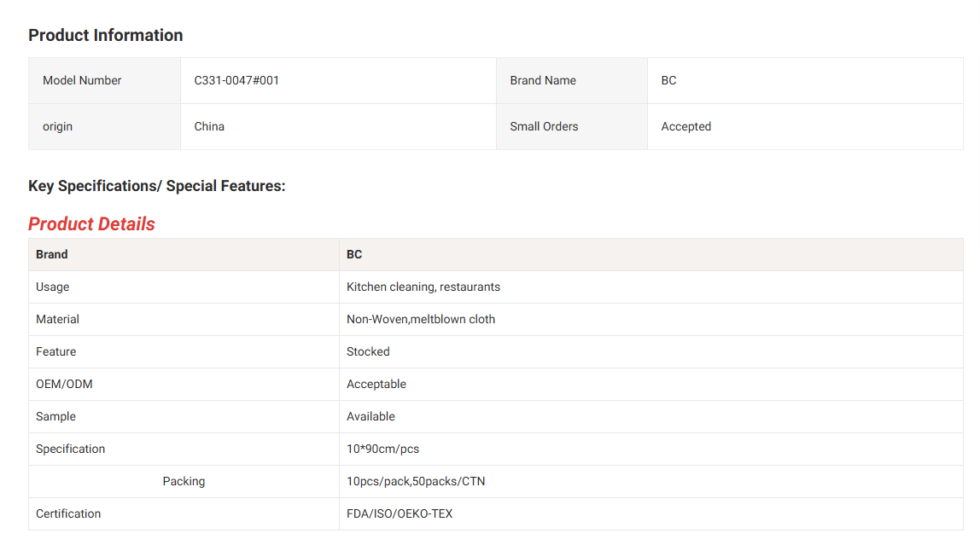Select the Accepted small orders value
The width and height of the screenshot is (980, 545).
pyautogui.click(x=685, y=126)
